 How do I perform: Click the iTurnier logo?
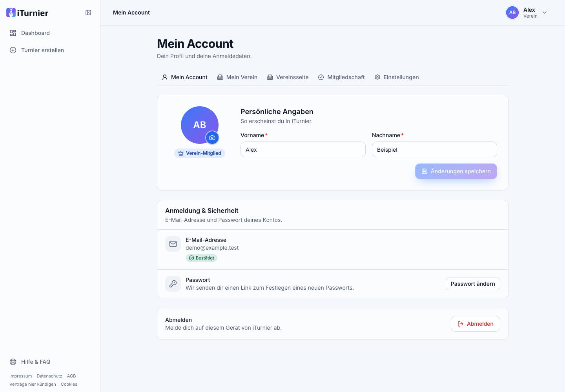tap(27, 13)
